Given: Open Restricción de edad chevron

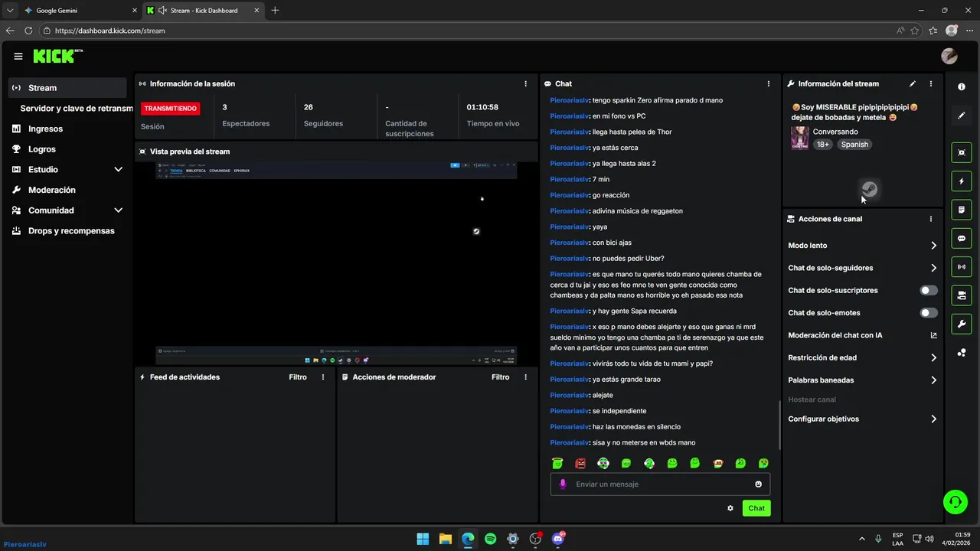Looking at the screenshot, I should (x=933, y=357).
